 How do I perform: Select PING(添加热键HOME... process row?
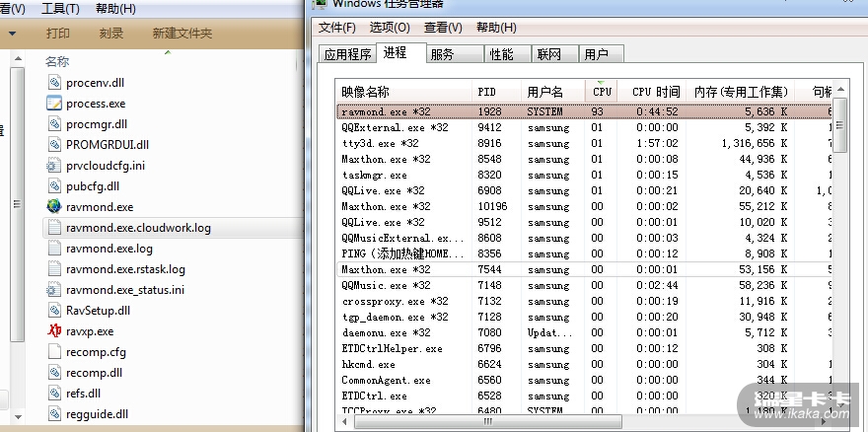[x=584, y=253]
